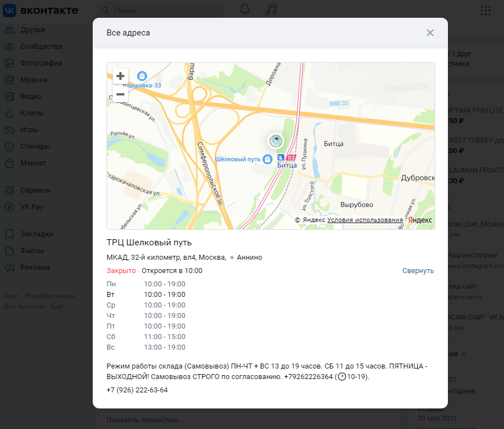
Task: Close the Все адреса dialog
Action: tap(430, 33)
